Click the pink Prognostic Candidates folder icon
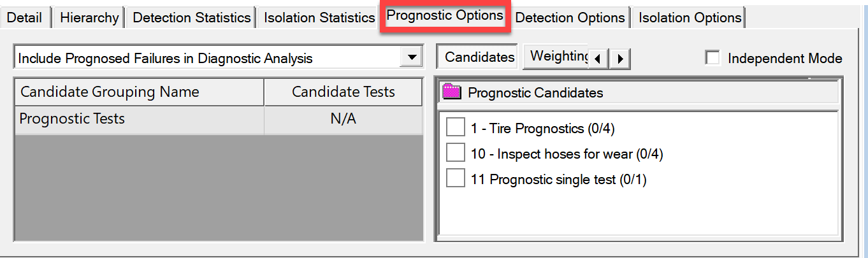The height and width of the screenshot is (258, 868). (x=452, y=93)
